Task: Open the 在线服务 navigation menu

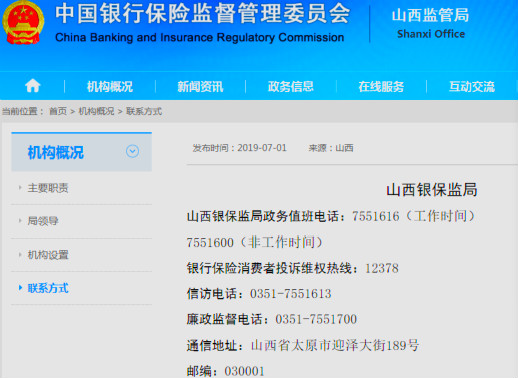Action: 381,87
